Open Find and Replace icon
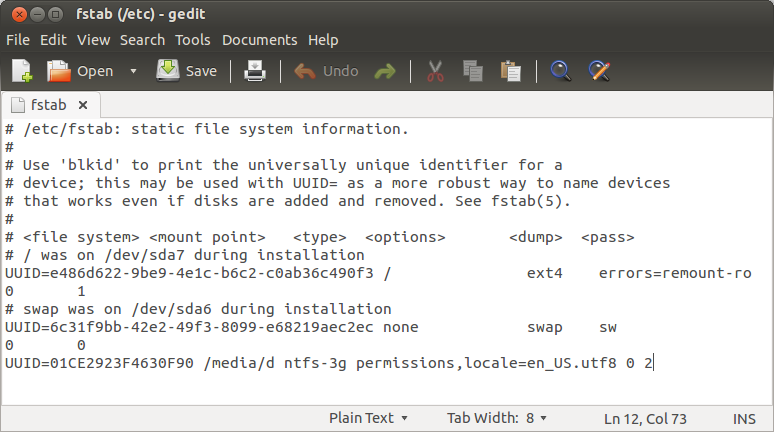This screenshot has width=774, height=432. coord(599,71)
